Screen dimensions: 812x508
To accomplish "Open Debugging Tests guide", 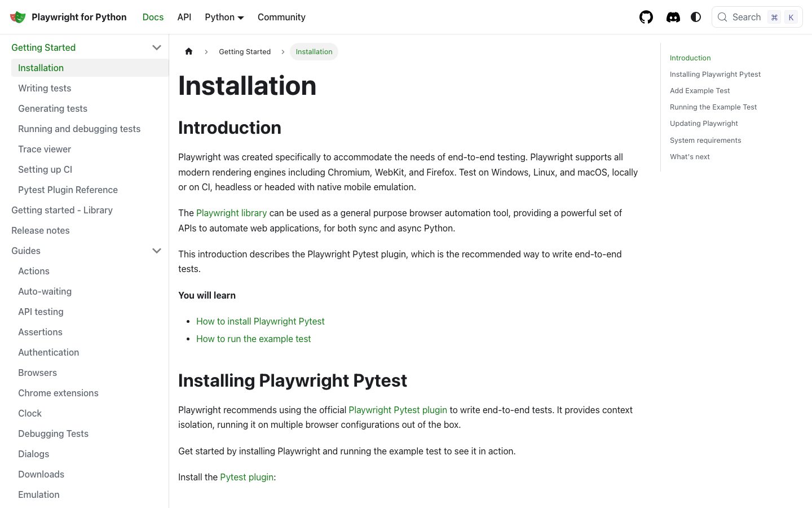I will 90,433.
